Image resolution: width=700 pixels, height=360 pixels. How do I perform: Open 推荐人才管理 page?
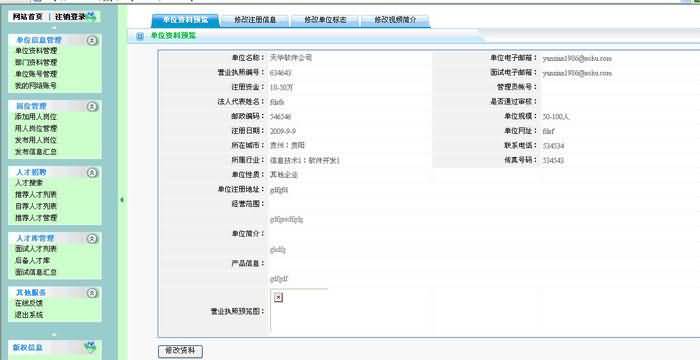(x=36, y=218)
